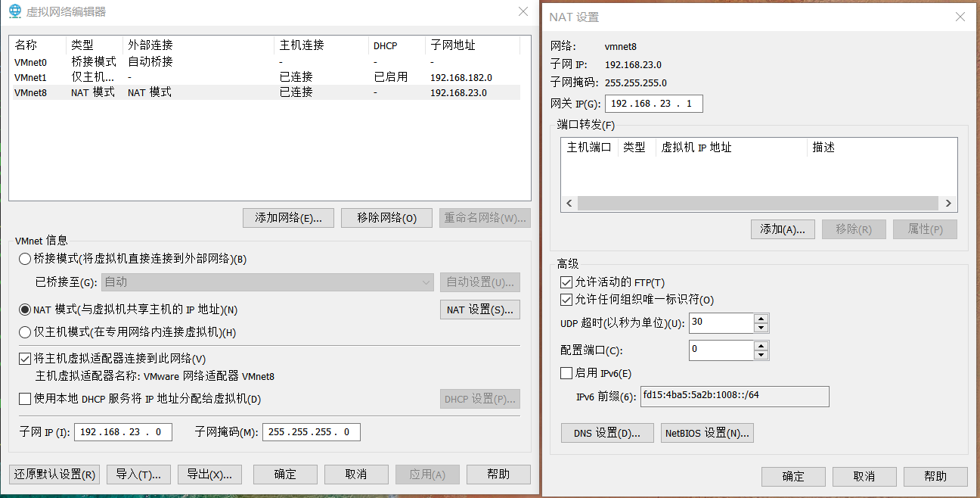This screenshot has width=980, height=498.
Task: Open DNS 设置(D)... button
Action: (x=607, y=433)
